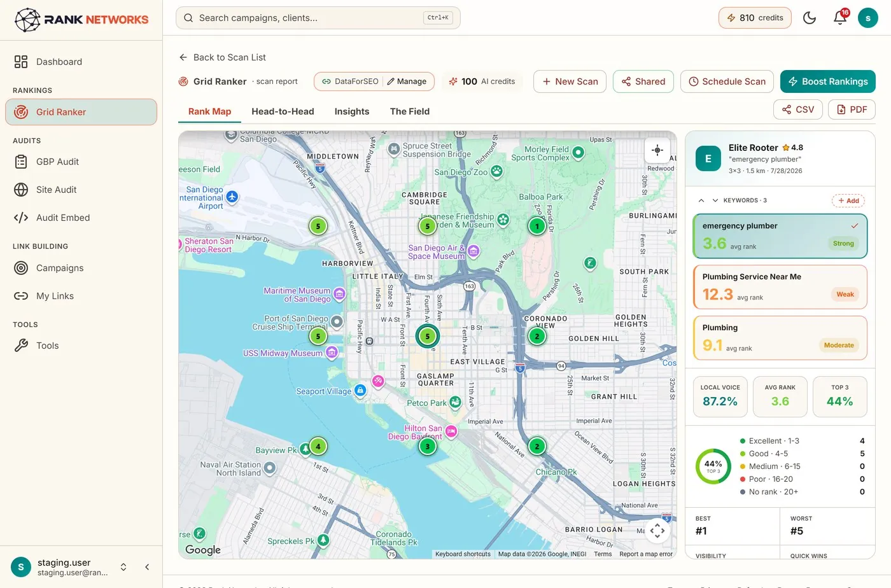
Task: Click the San Diego Zoo map marker
Action: pos(496,171)
